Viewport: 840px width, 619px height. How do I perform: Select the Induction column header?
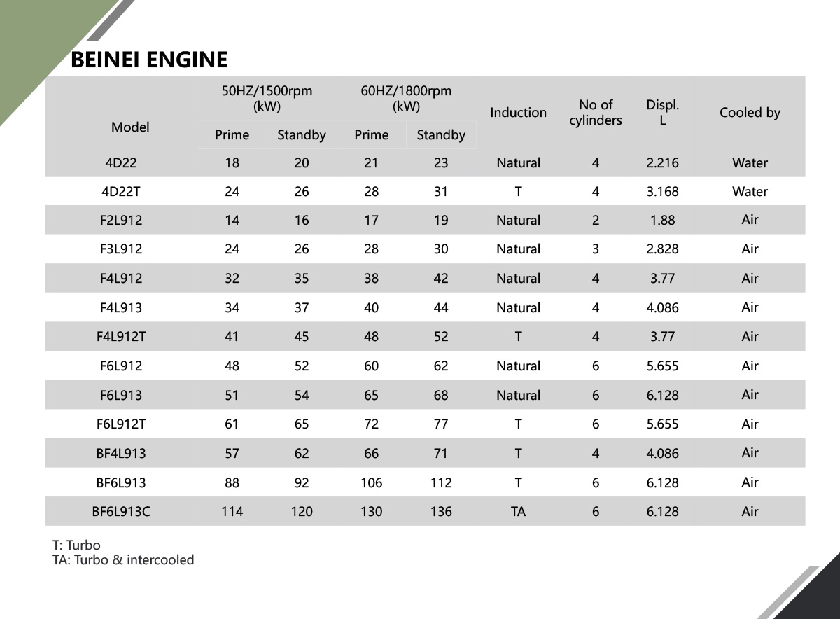coord(518,113)
